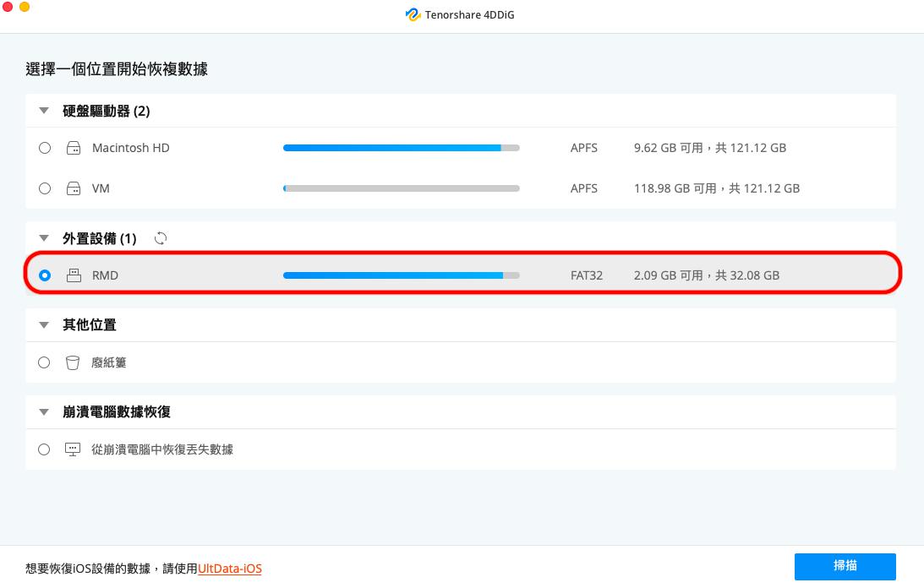Click the trash can icon
Screen dimensions: 924x588
pyautogui.click(x=73, y=362)
